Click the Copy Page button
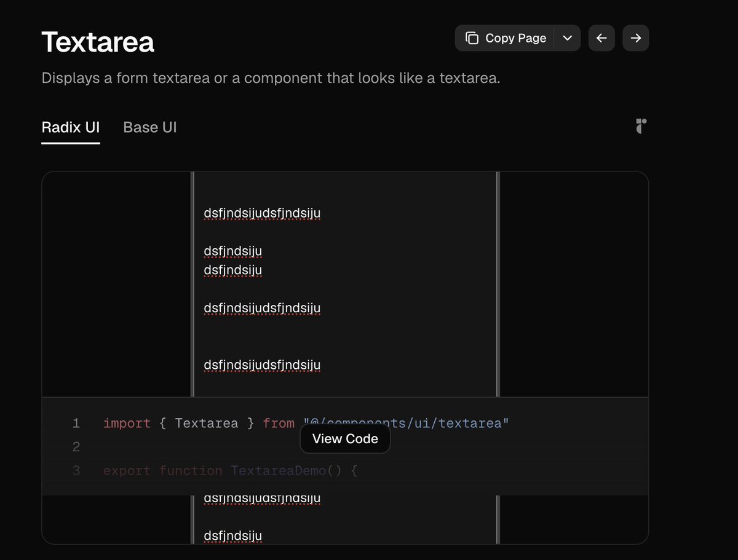The image size is (738, 560). coord(505,38)
